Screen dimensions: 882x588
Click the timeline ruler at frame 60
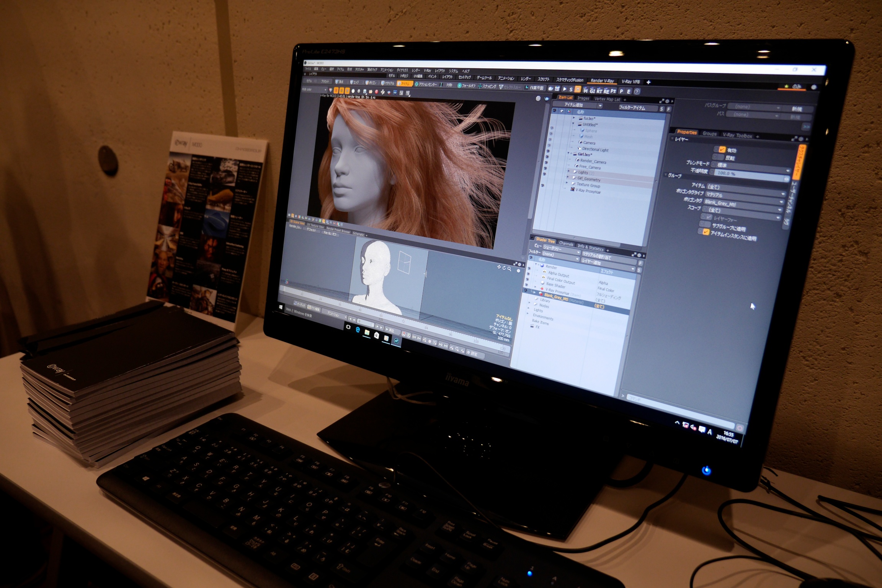(x=381, y=315)
